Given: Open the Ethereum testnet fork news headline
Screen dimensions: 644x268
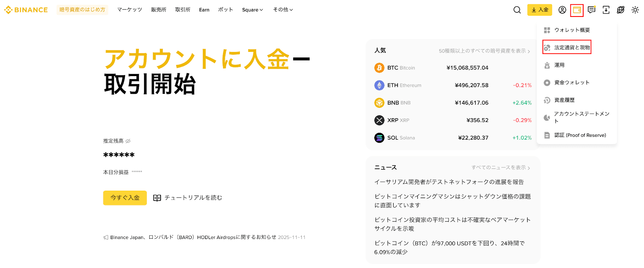Looking at the screenshot, I should (449, 182).
